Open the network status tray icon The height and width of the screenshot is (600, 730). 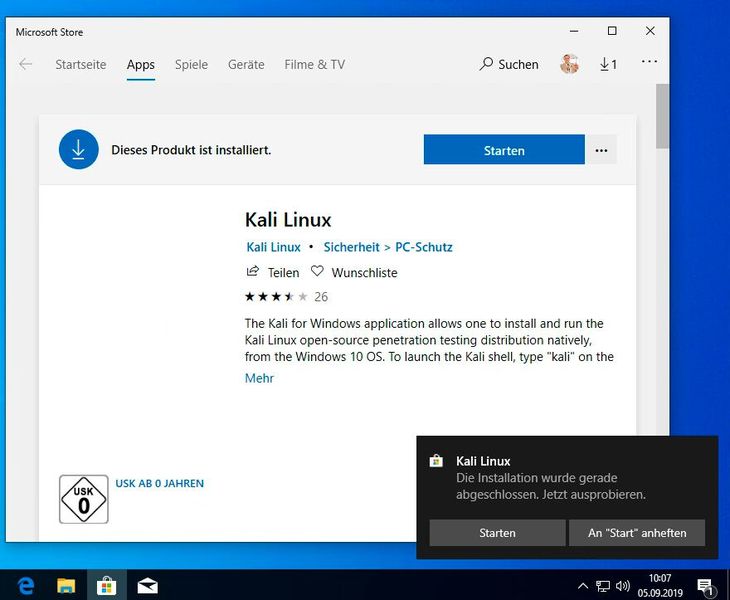(x=603, y=586)
